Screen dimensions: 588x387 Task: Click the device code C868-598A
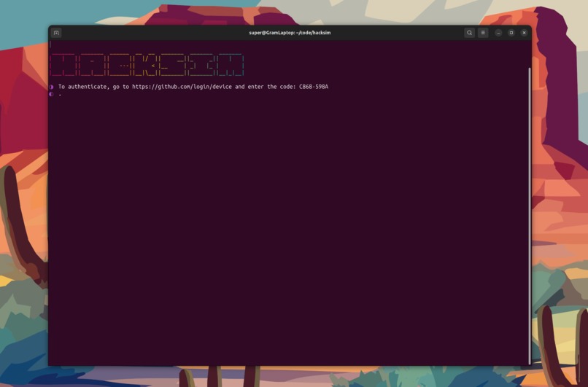[x=314, y=87]
